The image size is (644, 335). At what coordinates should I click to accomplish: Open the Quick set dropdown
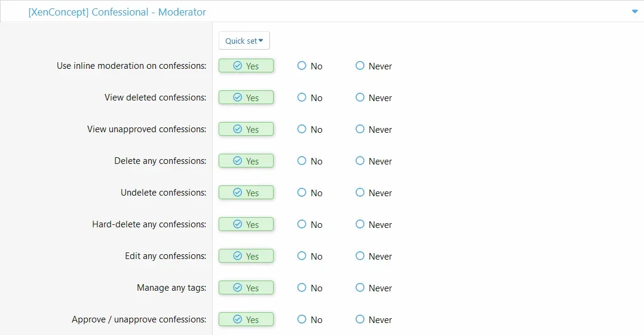tap(244, 41)
